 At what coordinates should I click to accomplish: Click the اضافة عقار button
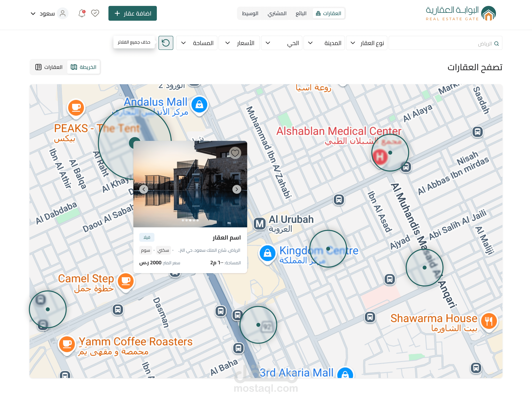click(133, 13)
